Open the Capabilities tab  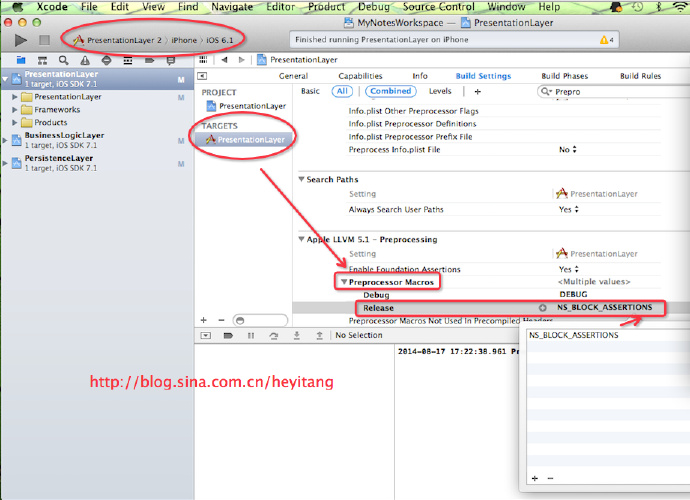360,76
